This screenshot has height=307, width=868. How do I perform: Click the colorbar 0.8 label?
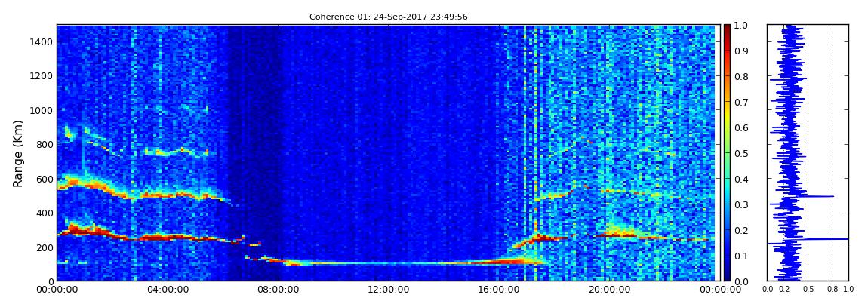coord(740,77)
